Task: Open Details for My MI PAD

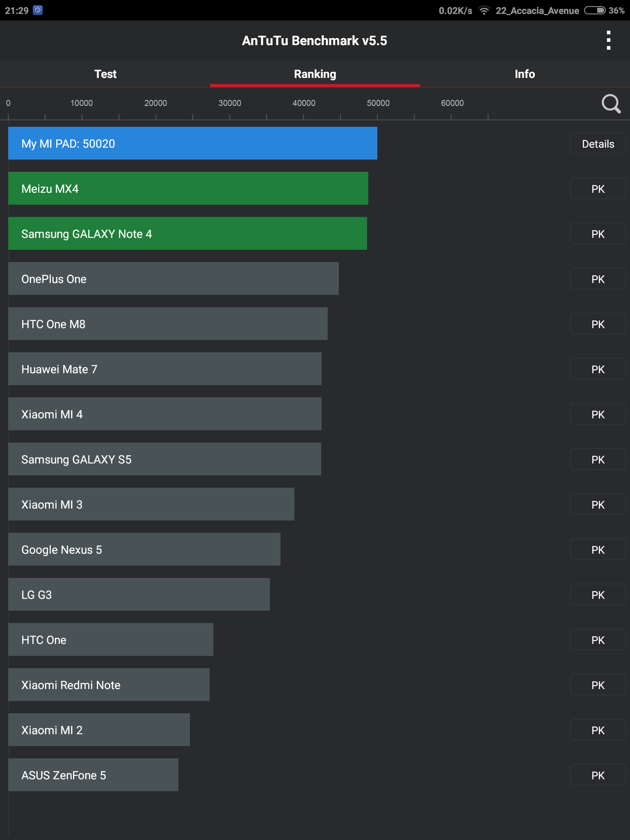Action: coord(598,144)
